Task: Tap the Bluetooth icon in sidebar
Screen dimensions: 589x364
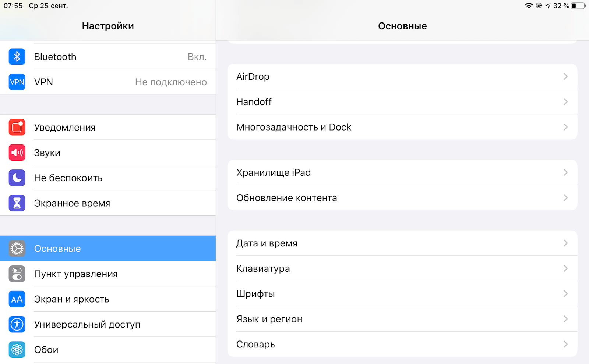Action: tap(17, 57)
